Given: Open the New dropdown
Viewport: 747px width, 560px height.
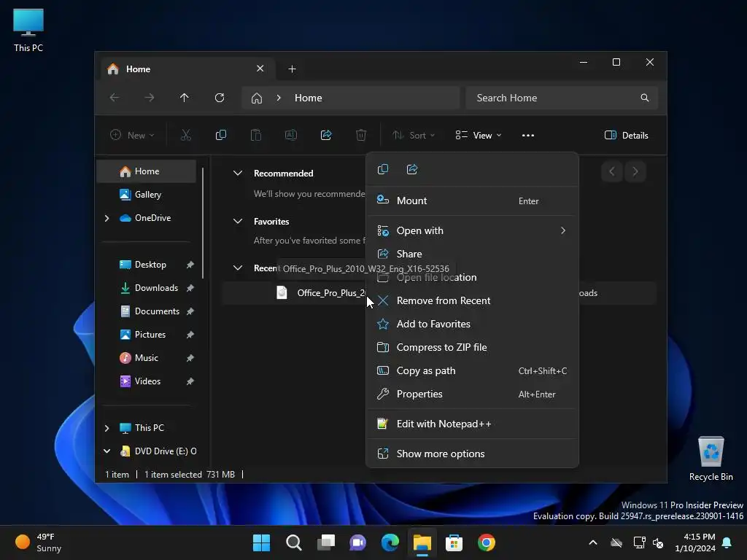Looking at the screenshot, I should click(x=132, y=135).
